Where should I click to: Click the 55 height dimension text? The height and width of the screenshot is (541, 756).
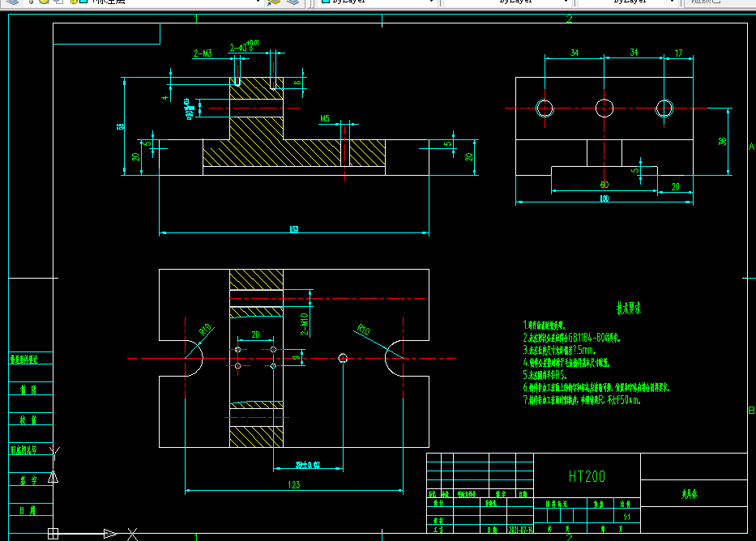point(121,126)
